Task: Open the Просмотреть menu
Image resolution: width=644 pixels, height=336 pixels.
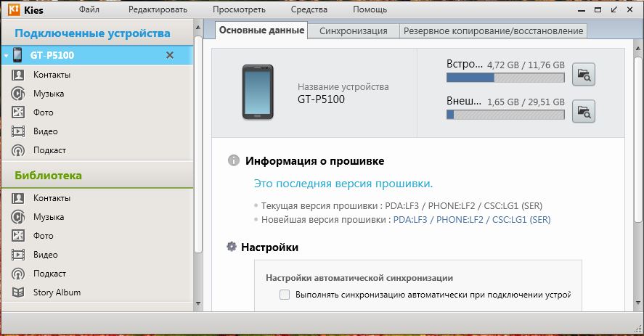Action: [239, 9]
